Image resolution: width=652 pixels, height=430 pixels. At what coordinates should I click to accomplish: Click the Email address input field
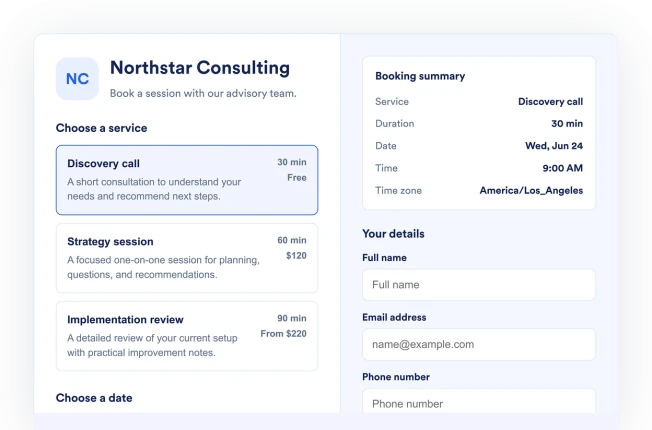[x=479, y=344]
